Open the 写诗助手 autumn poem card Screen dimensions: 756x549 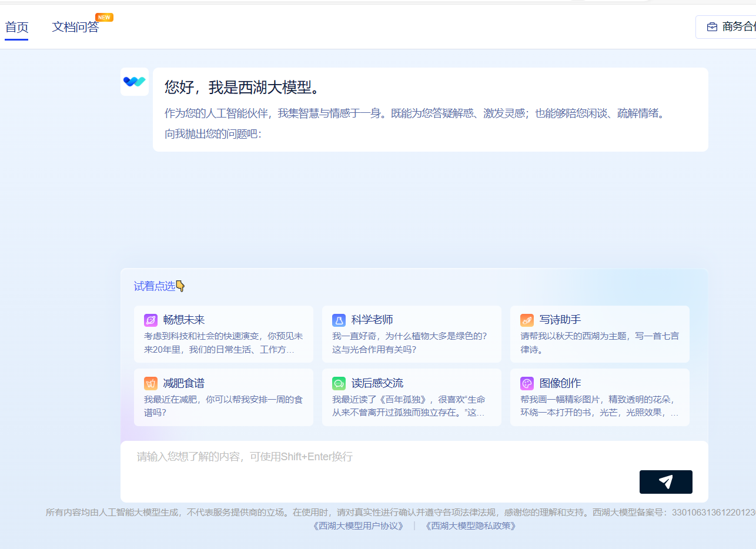coord(600,334)
